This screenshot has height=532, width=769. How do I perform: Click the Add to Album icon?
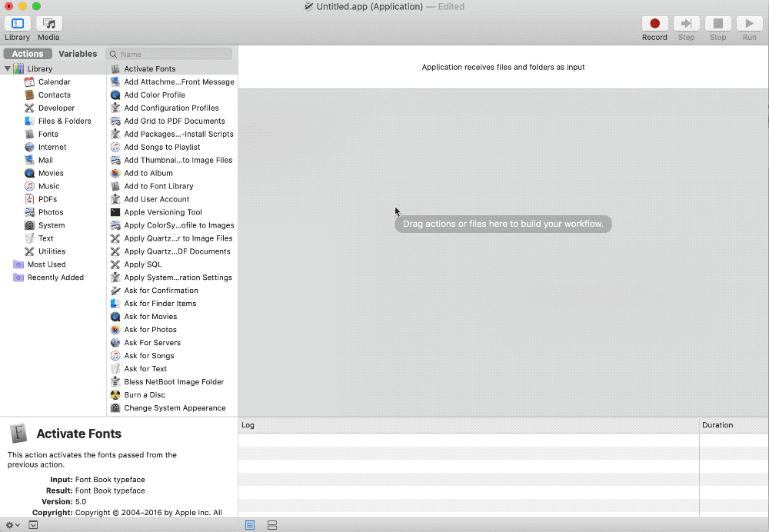tap(115, 173)
